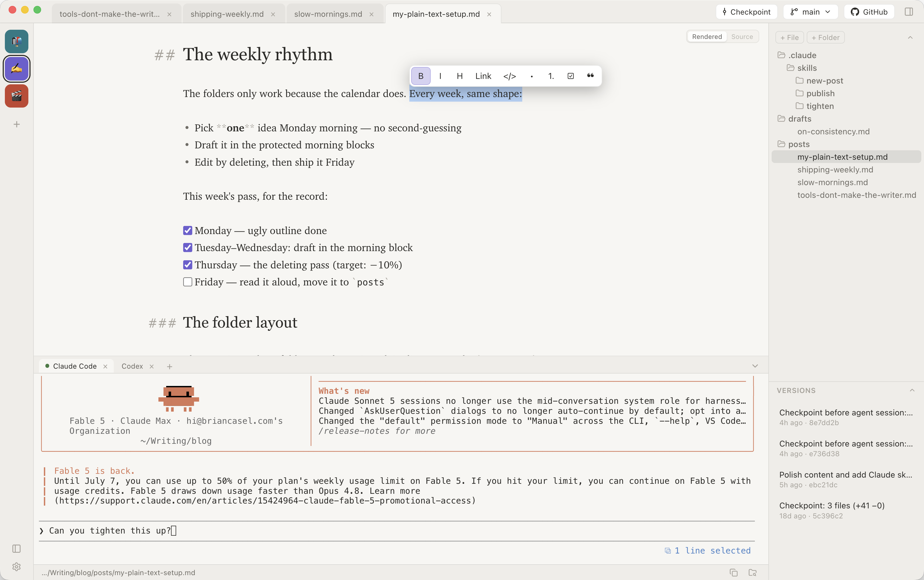
Task: Select Polish content and add Claude version
Action: pyautogui.click(x=846, y=479)
